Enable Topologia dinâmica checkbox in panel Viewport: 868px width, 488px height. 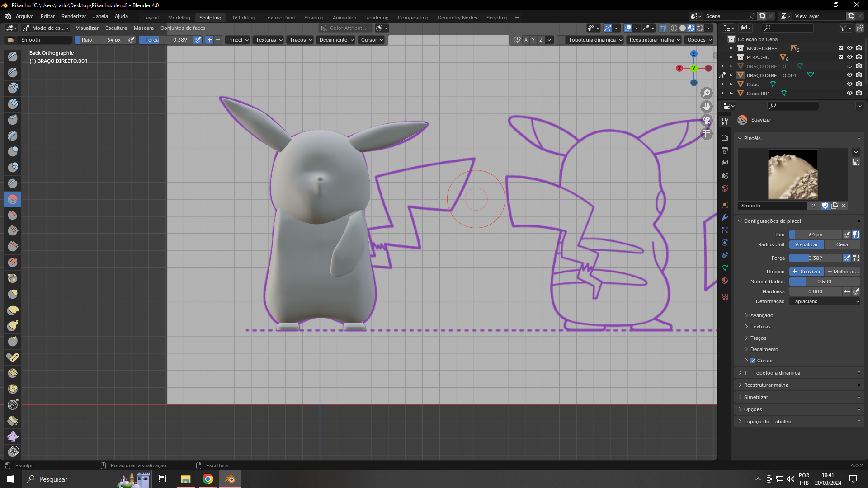pos(748,373)
